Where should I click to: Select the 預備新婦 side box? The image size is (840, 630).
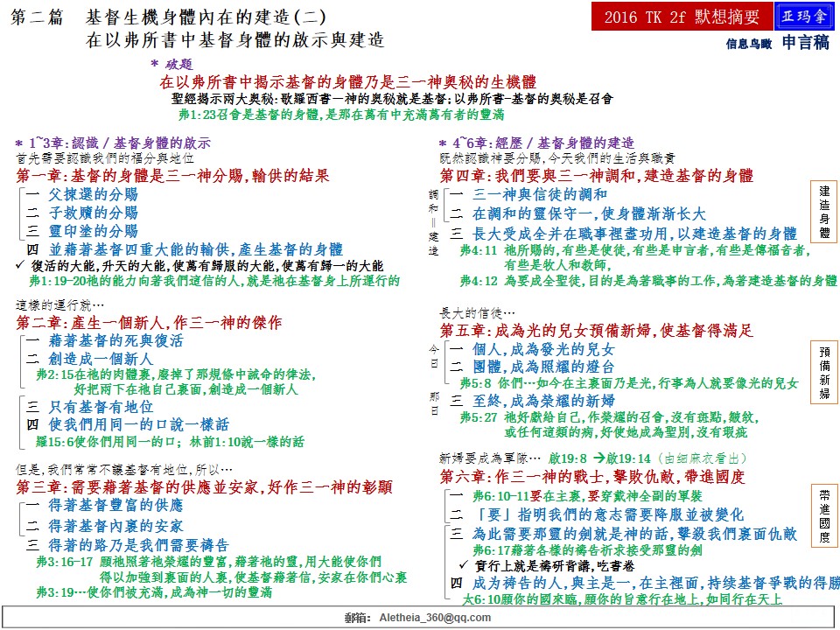coord(824,371)
